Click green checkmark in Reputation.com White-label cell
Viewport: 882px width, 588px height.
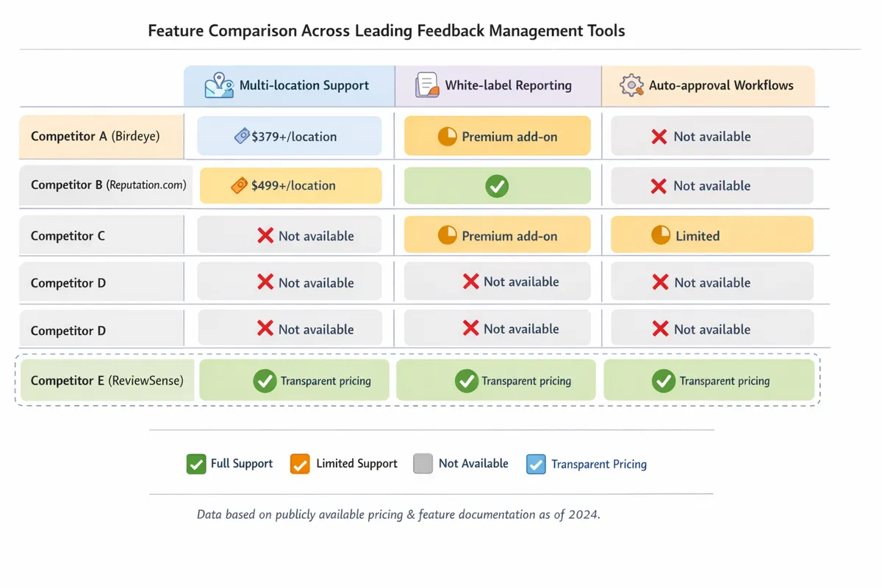coord(497,186)
